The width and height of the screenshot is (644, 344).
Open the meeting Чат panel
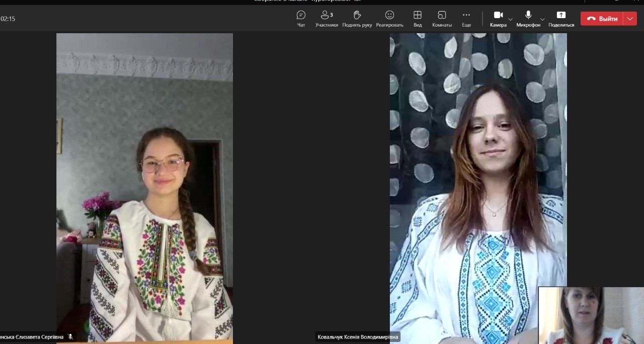click(301, 18)
